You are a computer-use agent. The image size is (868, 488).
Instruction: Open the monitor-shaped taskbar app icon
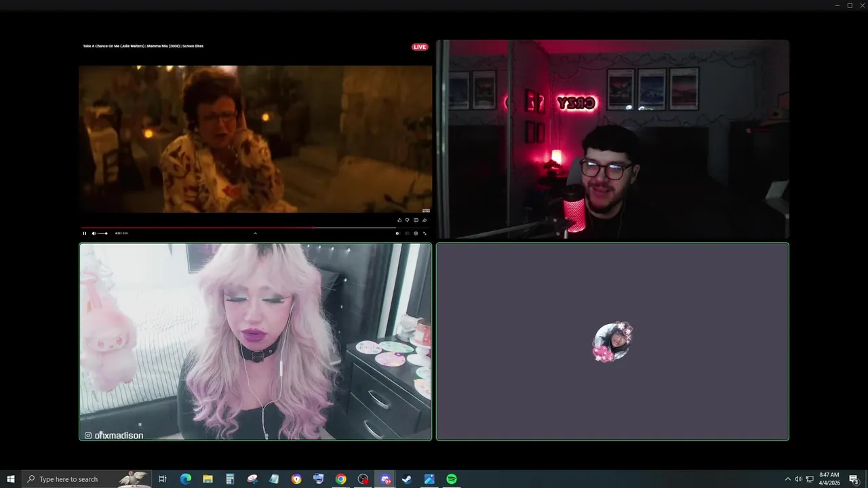[x=319, y=479]
